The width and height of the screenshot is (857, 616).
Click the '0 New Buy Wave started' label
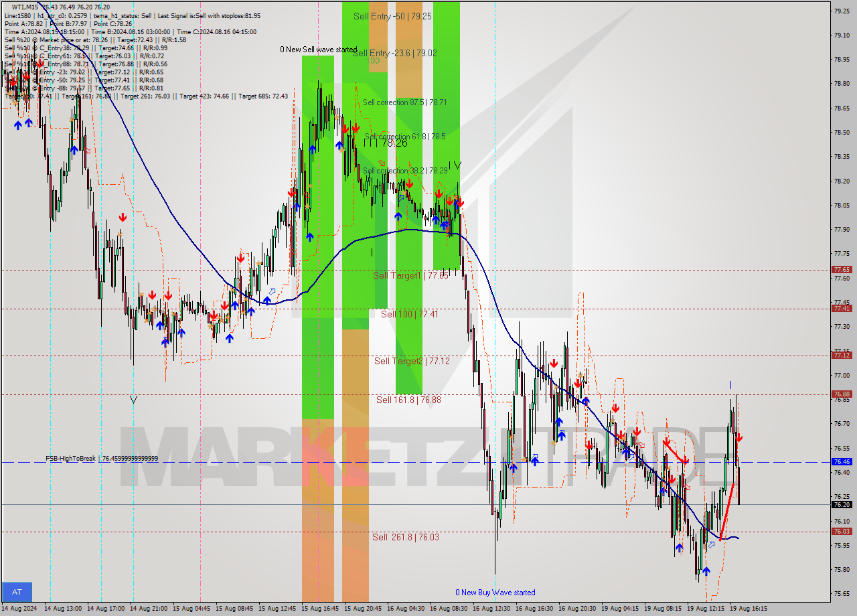[x=495, y=593]
